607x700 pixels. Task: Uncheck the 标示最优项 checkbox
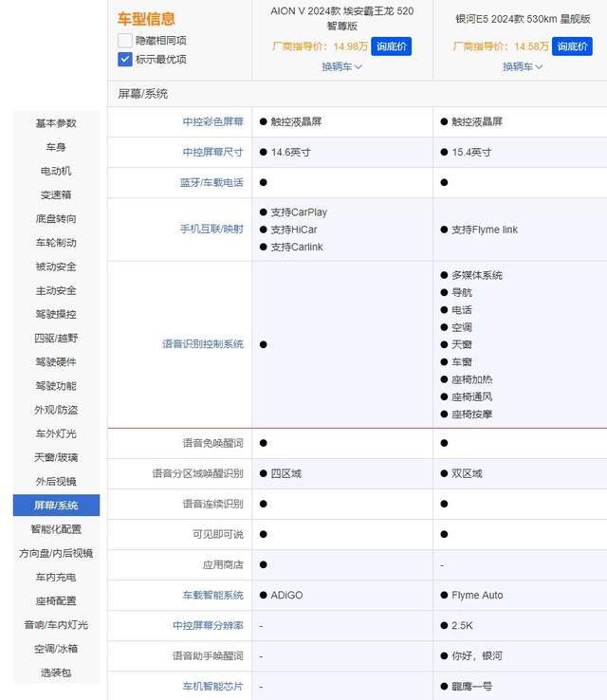coord(125,60)
